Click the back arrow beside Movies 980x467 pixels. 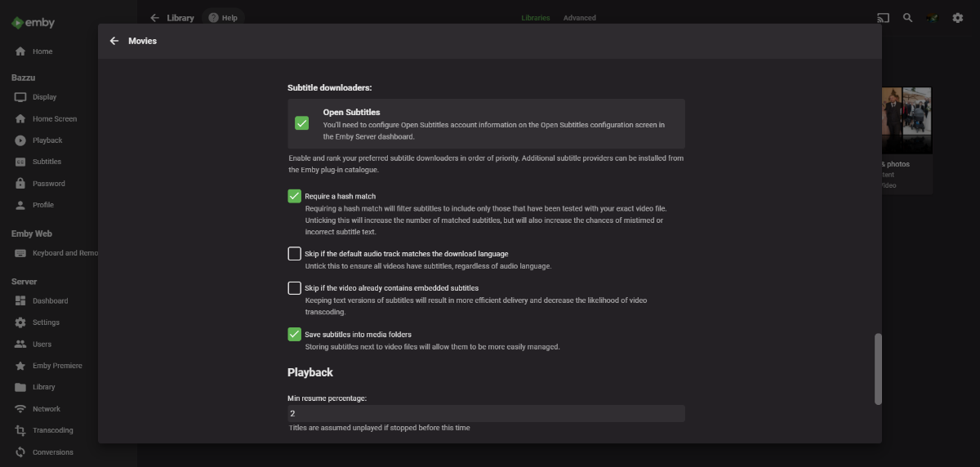click(x=114, y=41)
